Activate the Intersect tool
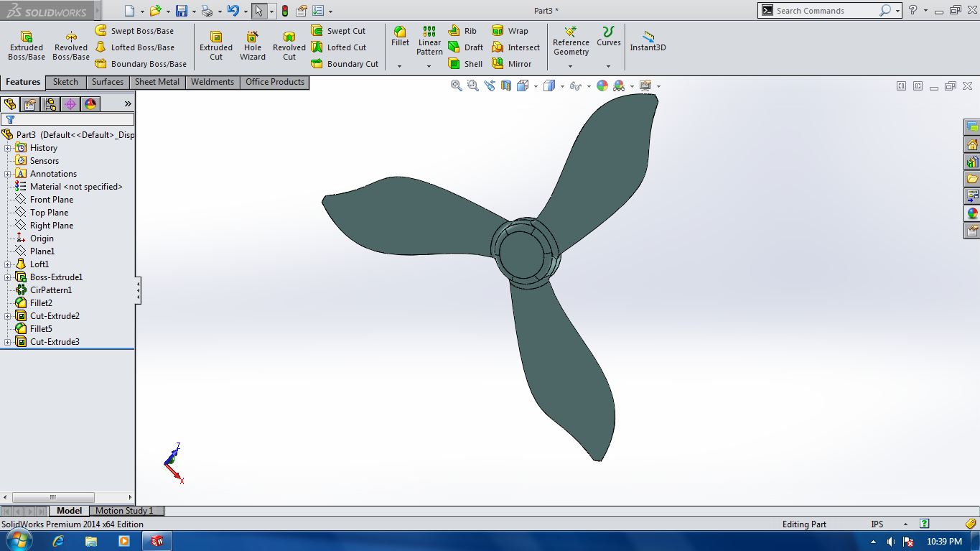Viewport: 980px width, 551px height. [x=515, y=47]
